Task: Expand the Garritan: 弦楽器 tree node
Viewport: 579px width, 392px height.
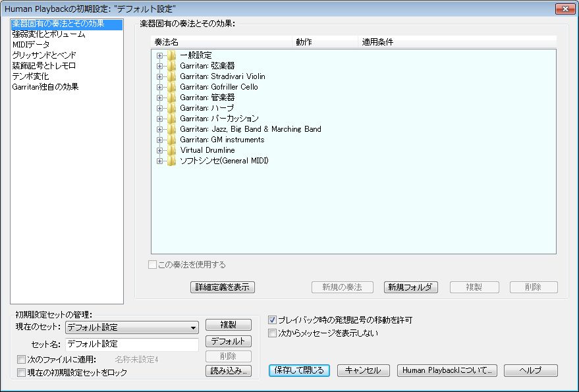Action: [x=159, y=66]
